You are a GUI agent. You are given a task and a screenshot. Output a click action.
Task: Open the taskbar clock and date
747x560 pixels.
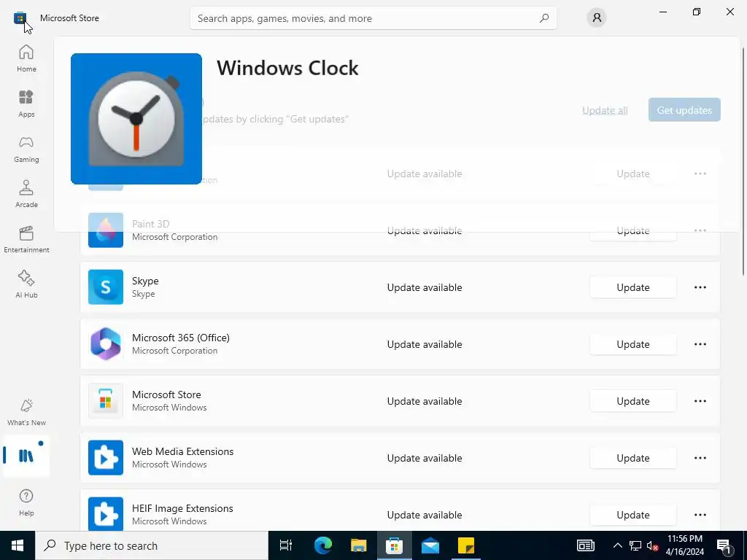[684, 545]
